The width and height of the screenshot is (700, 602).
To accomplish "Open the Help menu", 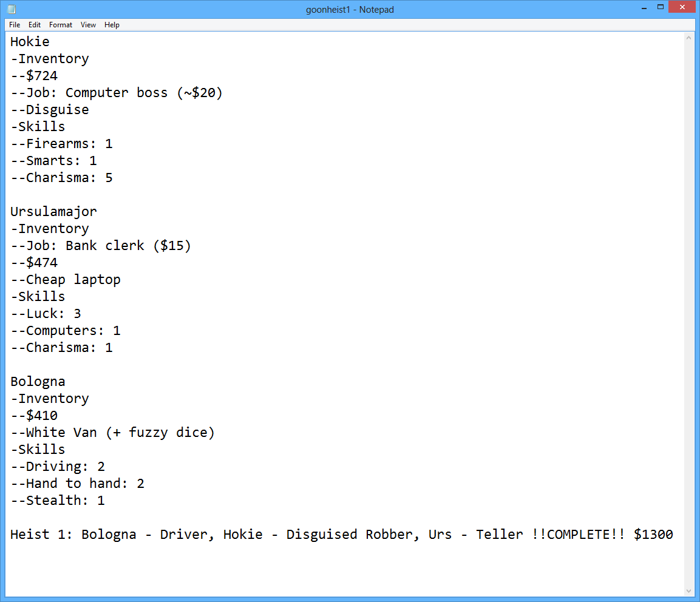I will click(112, 25).
